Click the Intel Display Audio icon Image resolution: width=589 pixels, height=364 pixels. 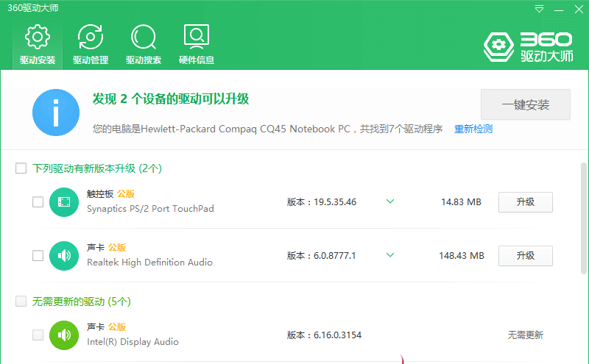click(x=64, y=335)
